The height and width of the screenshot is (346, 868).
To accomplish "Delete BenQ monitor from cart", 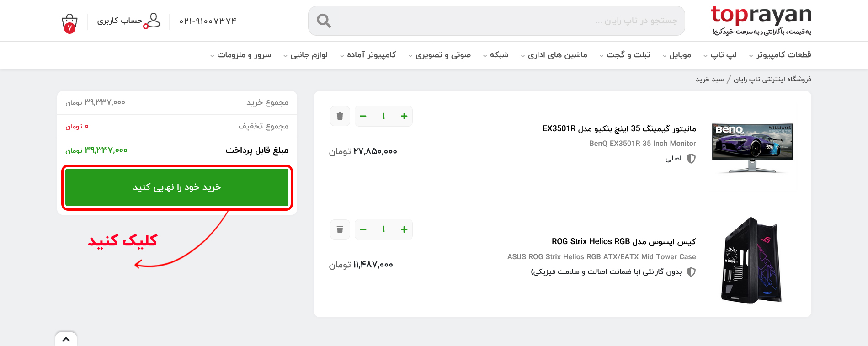I will (340, 116).
